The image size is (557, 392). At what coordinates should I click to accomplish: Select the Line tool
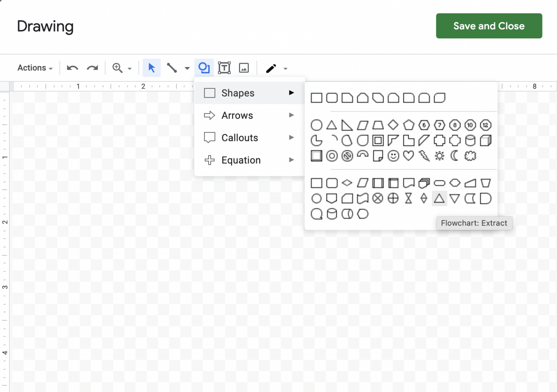(172, 67)
